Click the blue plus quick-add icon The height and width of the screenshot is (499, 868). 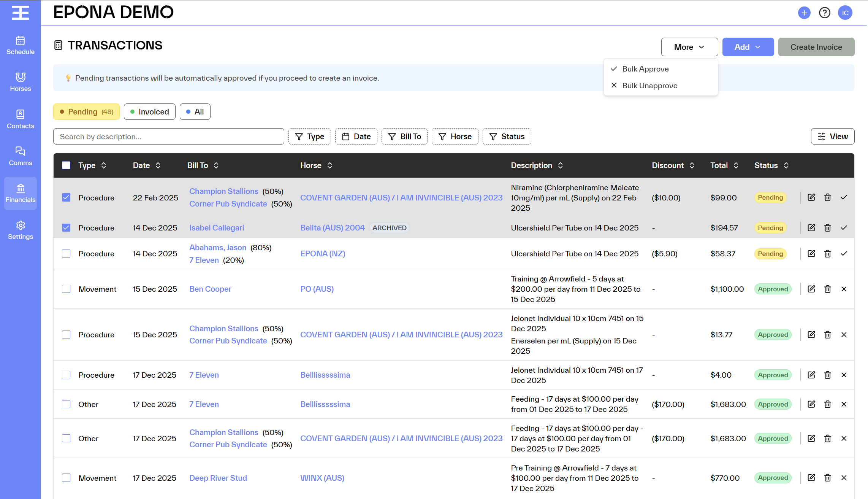point(804,13)
